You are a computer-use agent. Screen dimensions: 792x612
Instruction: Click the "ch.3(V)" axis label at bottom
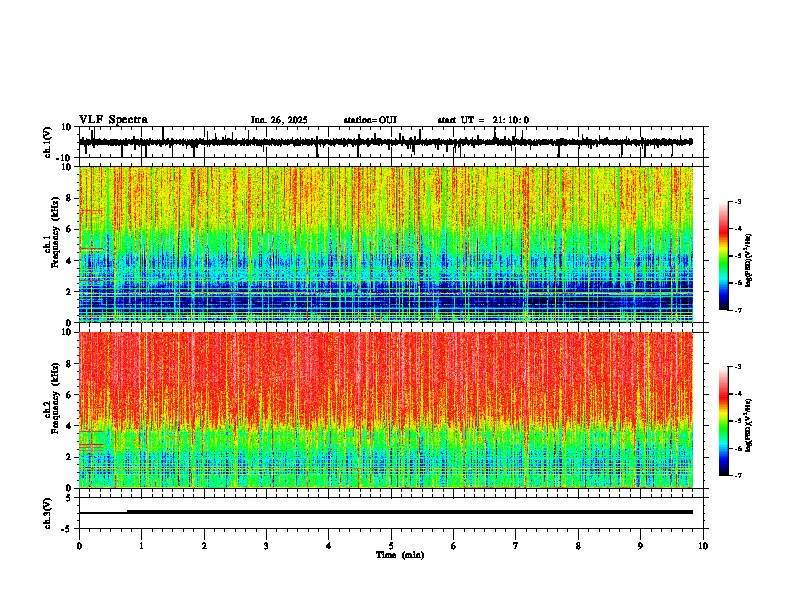[48, 513]
